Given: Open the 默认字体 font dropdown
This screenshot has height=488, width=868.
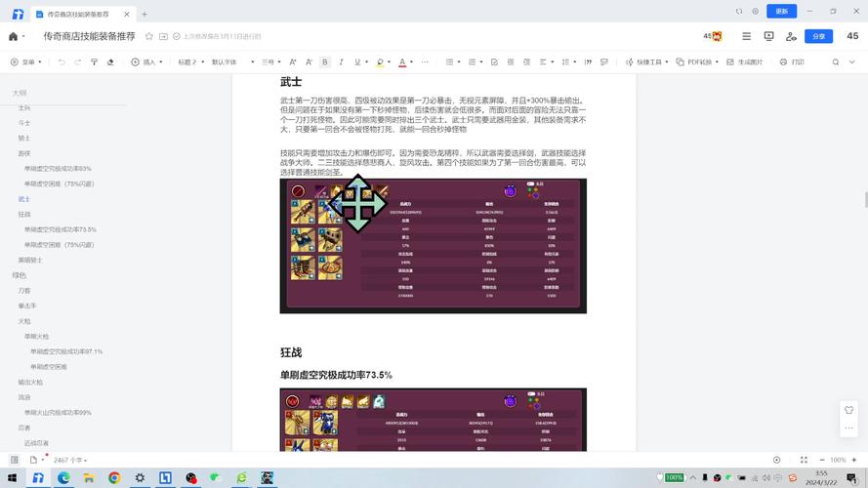Looking at the screenshot, I should [x=232, y=61].
